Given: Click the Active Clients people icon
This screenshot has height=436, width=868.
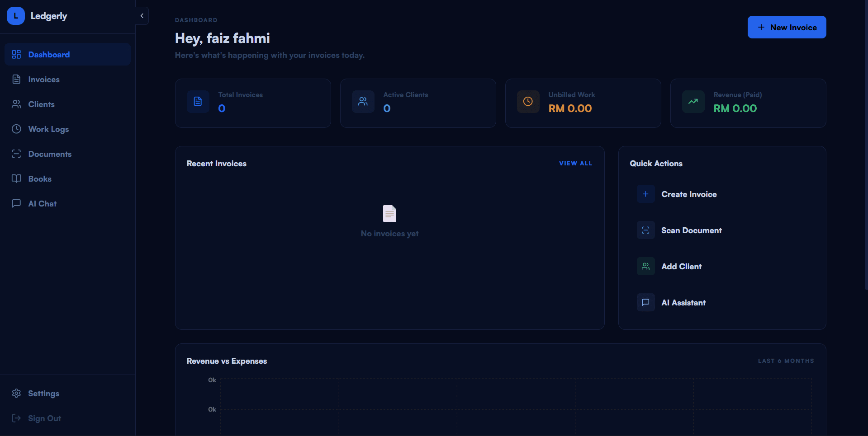Looking at the screenshot, I should (363, 102).
